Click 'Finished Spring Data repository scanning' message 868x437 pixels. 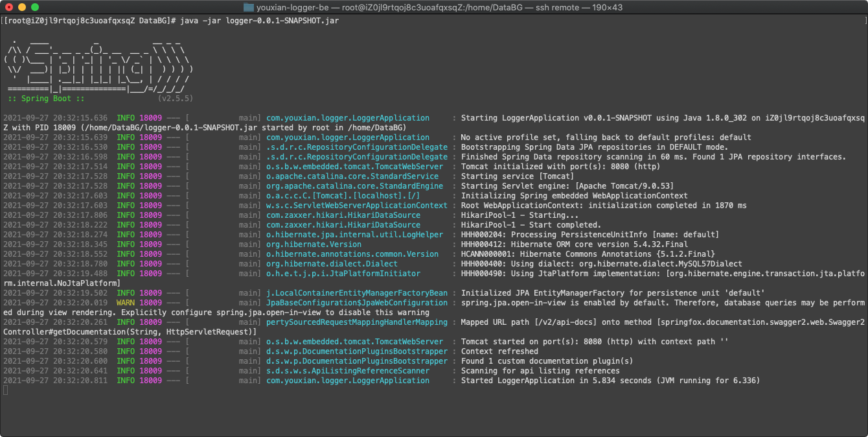(654, 157)
